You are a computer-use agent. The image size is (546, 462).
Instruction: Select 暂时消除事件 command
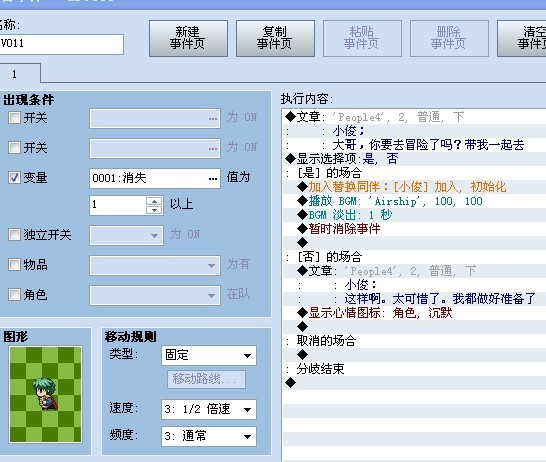coord(414,229)
